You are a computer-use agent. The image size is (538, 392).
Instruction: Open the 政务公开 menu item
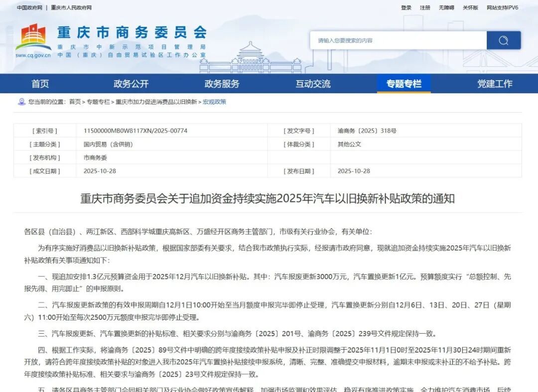click(131, 84)
